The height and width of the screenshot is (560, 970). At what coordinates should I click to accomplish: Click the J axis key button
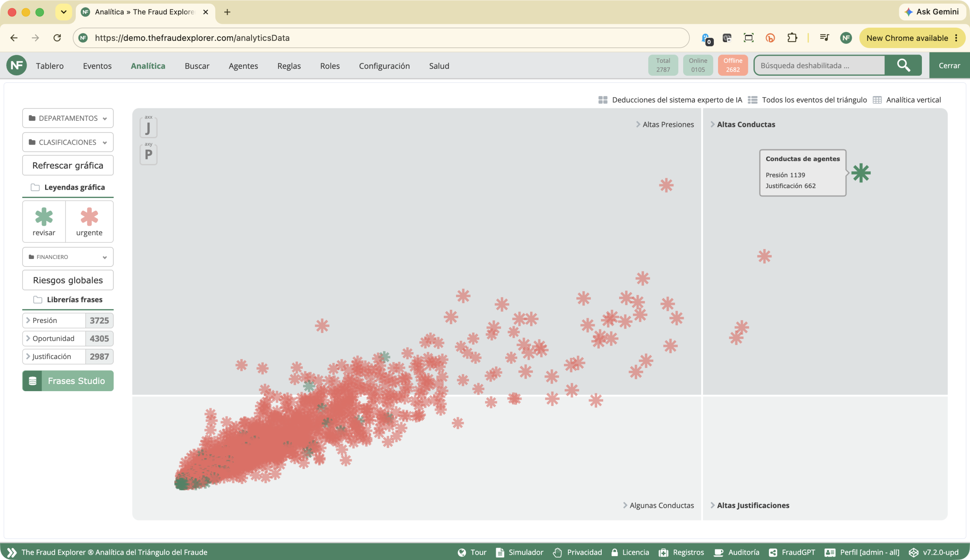[149, 127]
